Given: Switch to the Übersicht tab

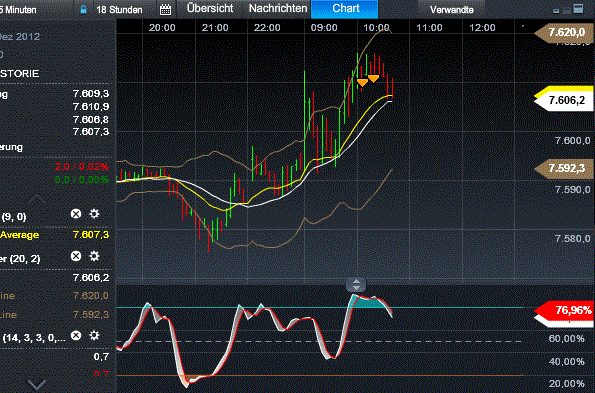Looking at the screenshot, I should coord(210,9).
